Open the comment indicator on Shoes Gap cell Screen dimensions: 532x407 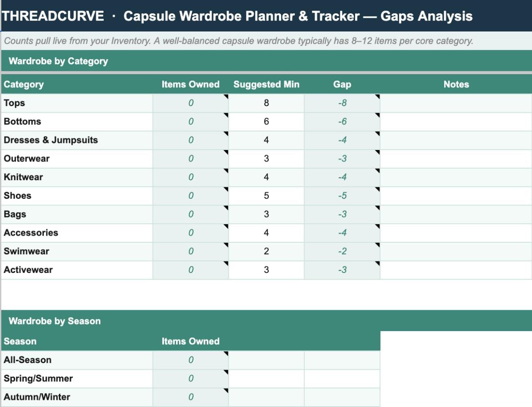[x=376, y=190]
